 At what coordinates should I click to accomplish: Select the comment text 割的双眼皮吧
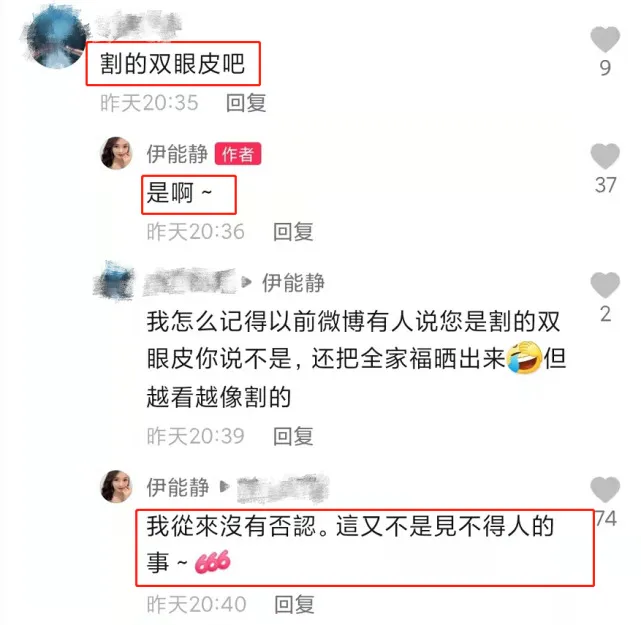pos(173,64)
